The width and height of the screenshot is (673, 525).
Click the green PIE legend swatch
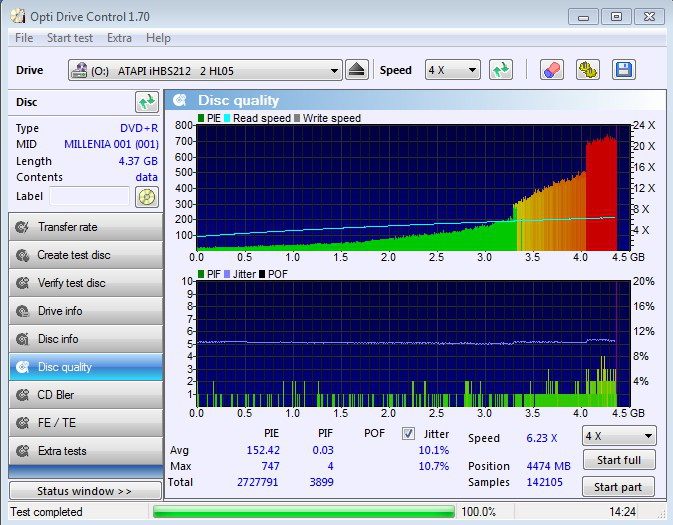[x=201, y=118]
